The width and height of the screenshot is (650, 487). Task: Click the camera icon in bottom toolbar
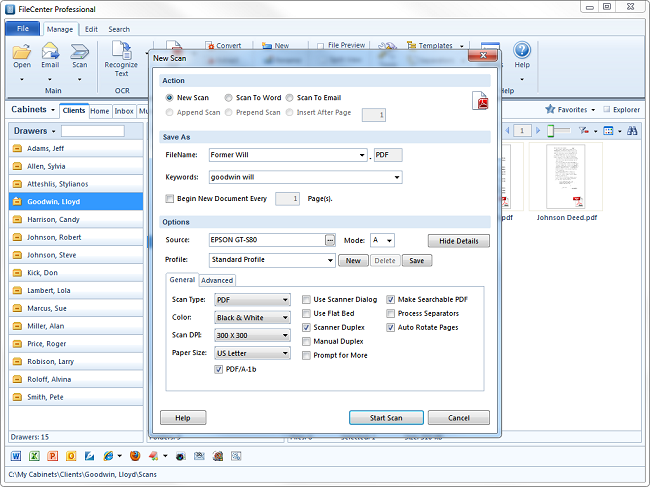tap(180, 456)
